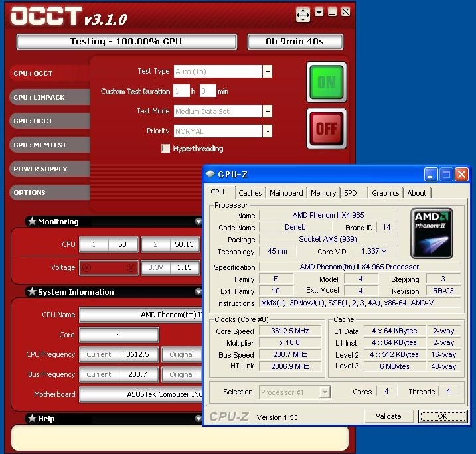Click the CPU 1 temperature value 58
Viewport: 476px width, 454px height.
click(123, 244)
